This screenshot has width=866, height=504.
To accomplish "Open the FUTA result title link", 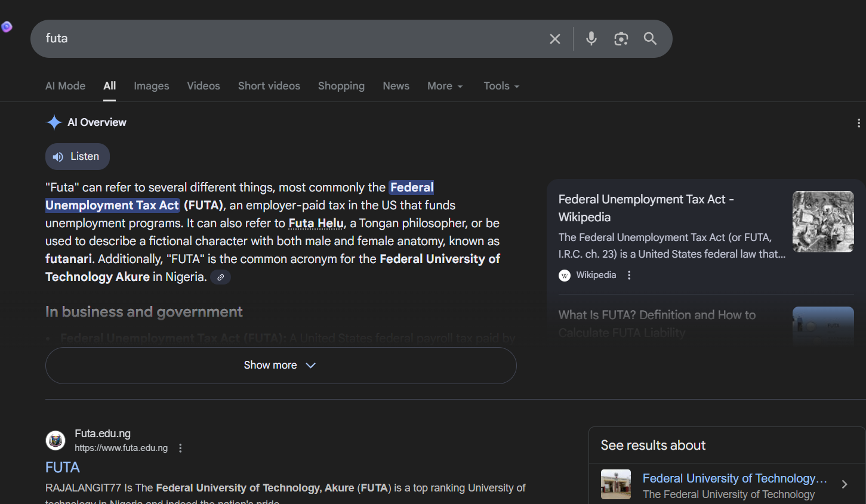I will [63, 467].
